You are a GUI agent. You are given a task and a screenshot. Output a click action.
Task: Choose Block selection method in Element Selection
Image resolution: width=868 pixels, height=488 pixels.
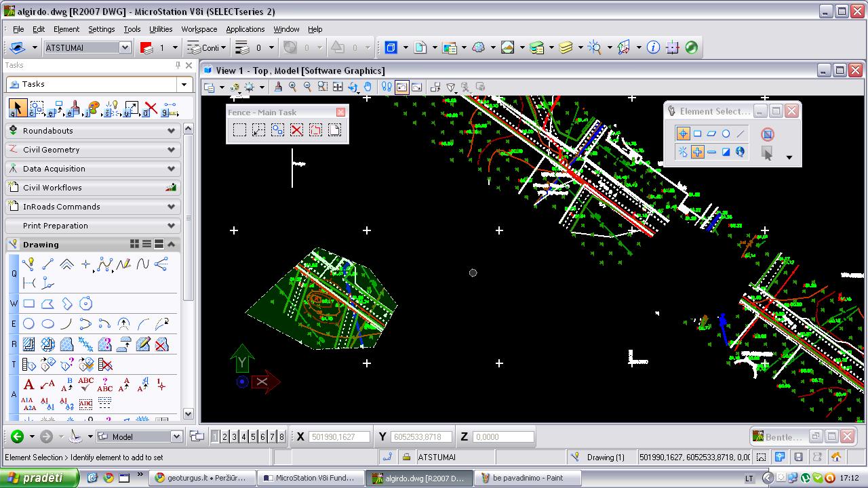point(697,134)
